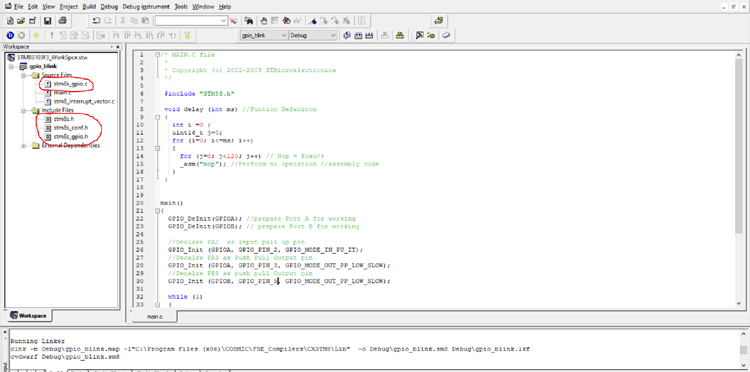Select stm8s_conf.h header file
This screenshot has height=372, width=750.
[71, 128]
